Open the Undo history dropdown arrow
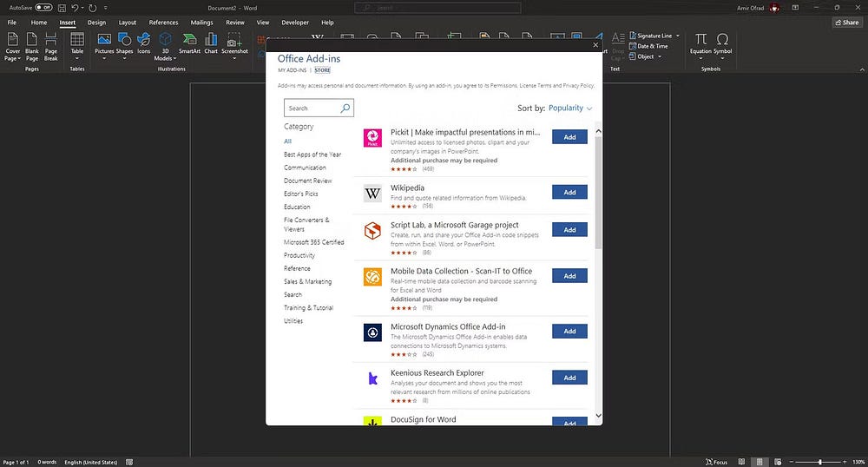868x467 pixels. pos(83,8)
